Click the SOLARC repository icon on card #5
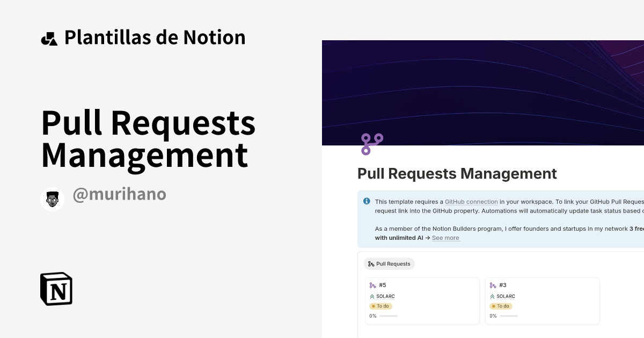 372,296
